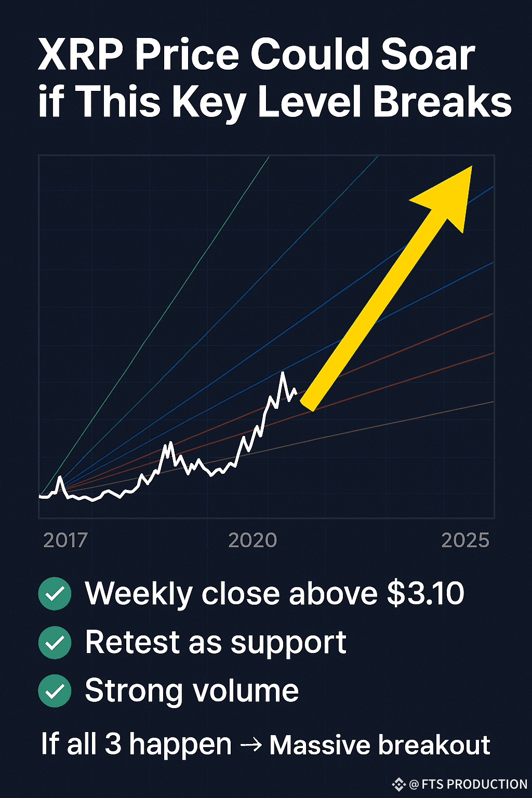Click checkmark beside Weekly close above $3.10

55,593
